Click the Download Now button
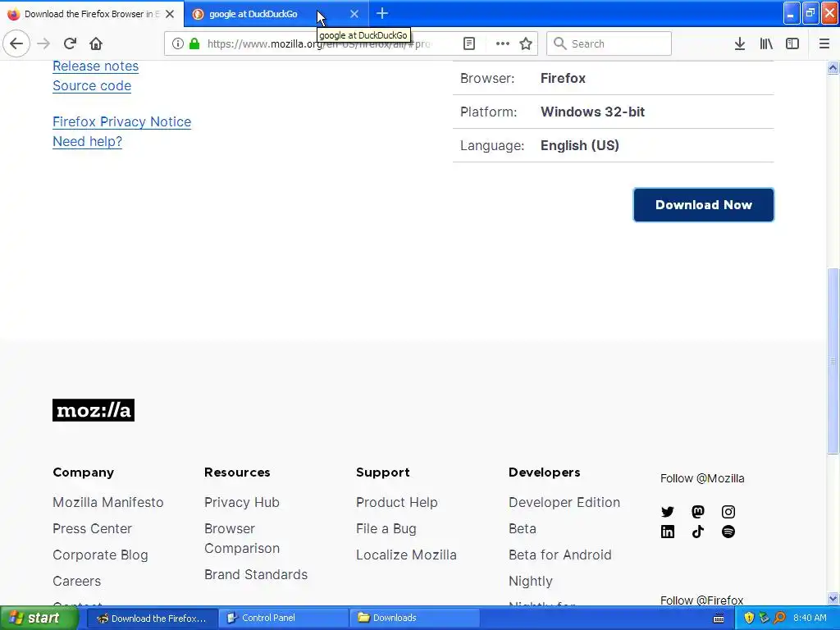This screenshot has height=630, width=840. pyautogui.click(x=703, y=204)
